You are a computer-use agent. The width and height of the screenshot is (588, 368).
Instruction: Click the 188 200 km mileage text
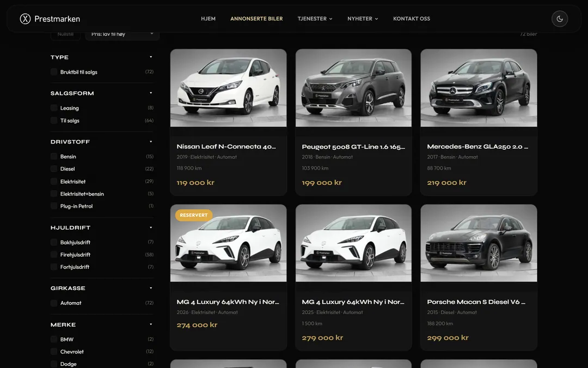(x=440, y=323)
